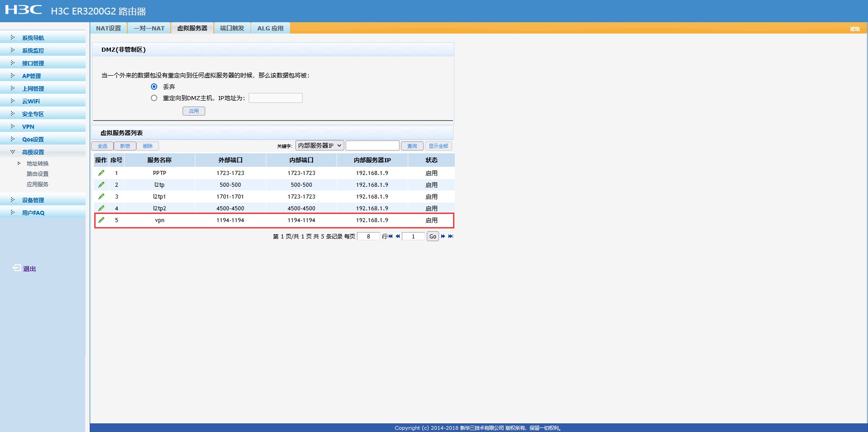Click the 新增 button
Screen dimensions: 868x432
coord(125,146)
